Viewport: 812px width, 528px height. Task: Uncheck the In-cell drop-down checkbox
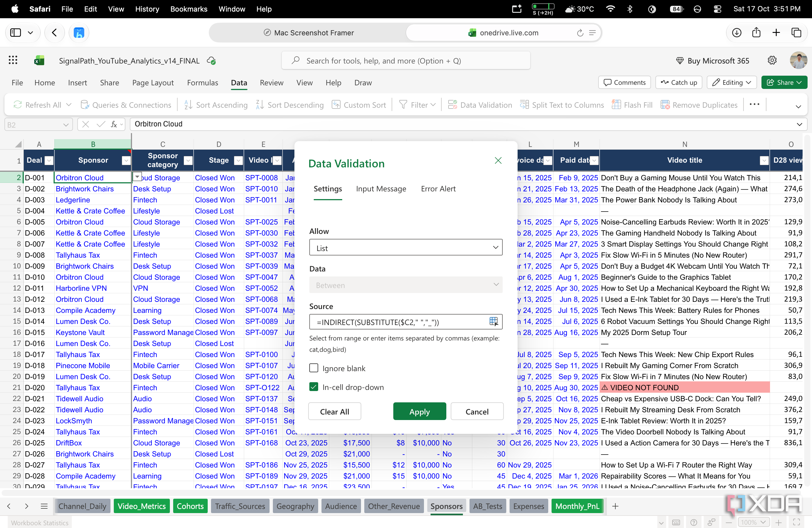pos(313,387)
